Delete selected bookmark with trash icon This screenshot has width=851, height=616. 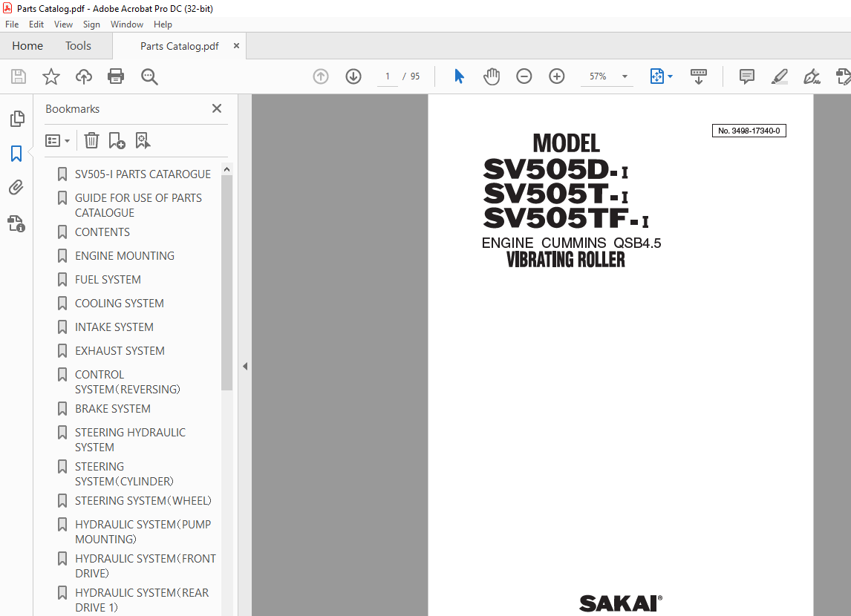pyautogui.click(x=92, y=140)
